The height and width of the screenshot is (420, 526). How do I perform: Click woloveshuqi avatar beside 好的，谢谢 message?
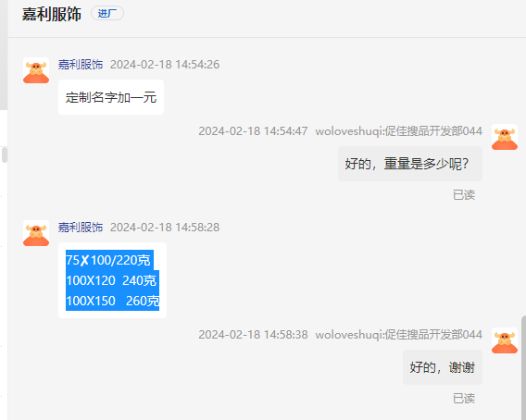[x=505, y=340]
